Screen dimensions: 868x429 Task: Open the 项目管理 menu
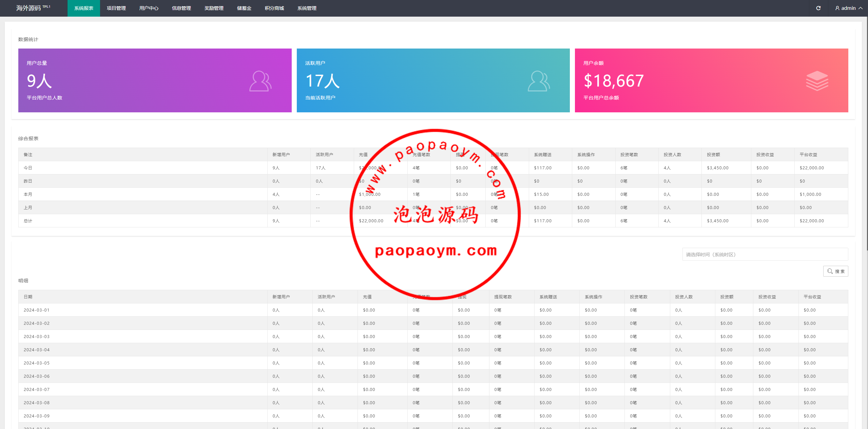click(x=116, y=8)
